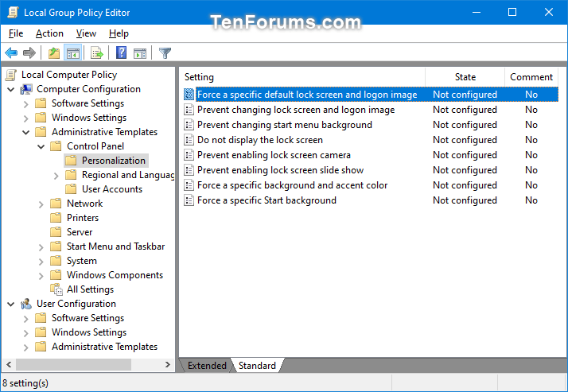Click tree pane horizontal scrollbar left arrow
568x392 pixels.
(9, 364)
